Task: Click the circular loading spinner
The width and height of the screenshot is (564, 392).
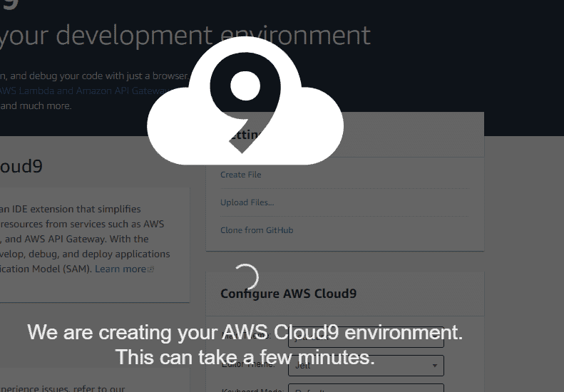Action: tap(247, 277)
